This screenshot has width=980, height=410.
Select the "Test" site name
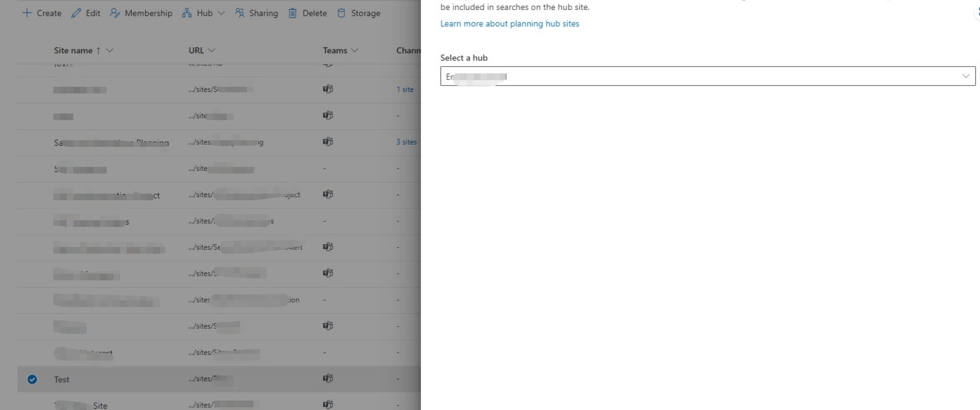click(62, 379)
